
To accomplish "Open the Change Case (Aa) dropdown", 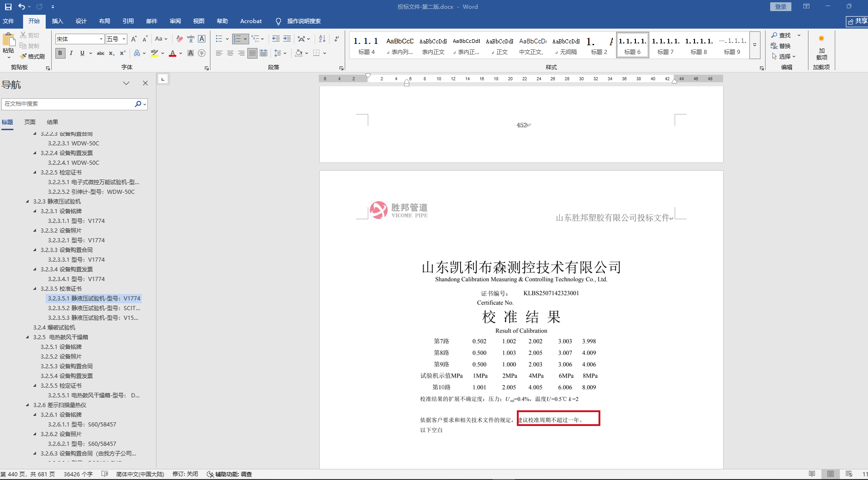I will [x=161, y=39].
